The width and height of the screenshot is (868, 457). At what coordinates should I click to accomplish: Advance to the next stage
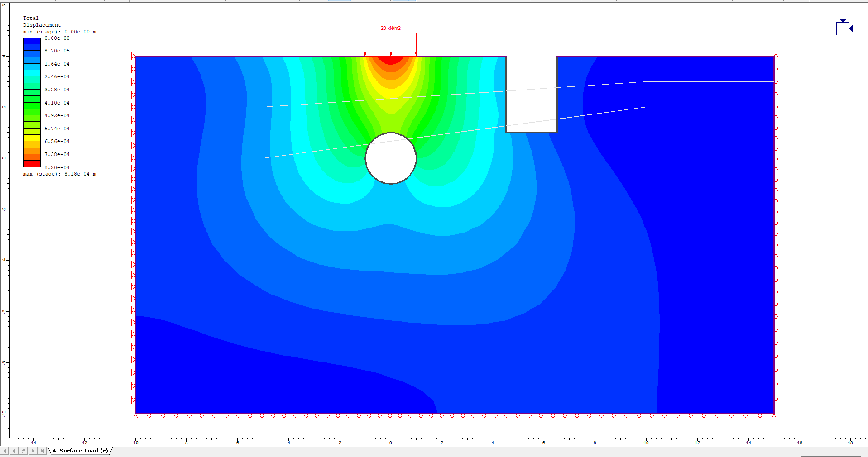33,451
